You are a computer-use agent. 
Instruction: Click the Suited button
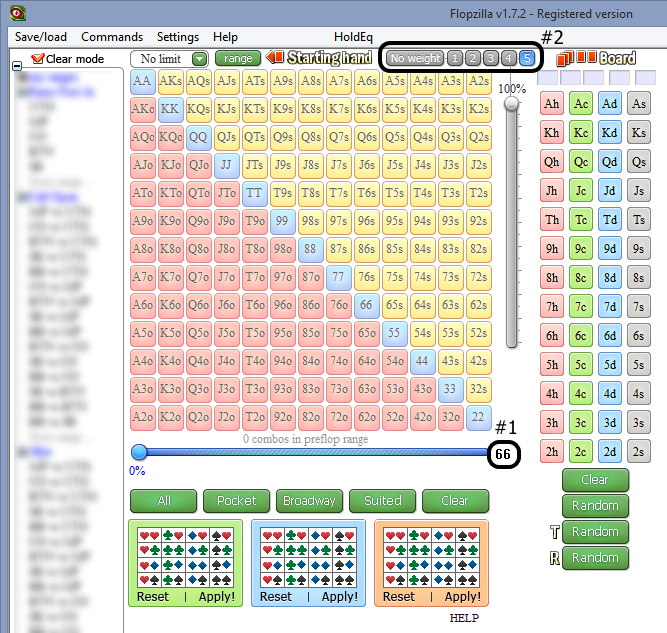click(382, 501)
